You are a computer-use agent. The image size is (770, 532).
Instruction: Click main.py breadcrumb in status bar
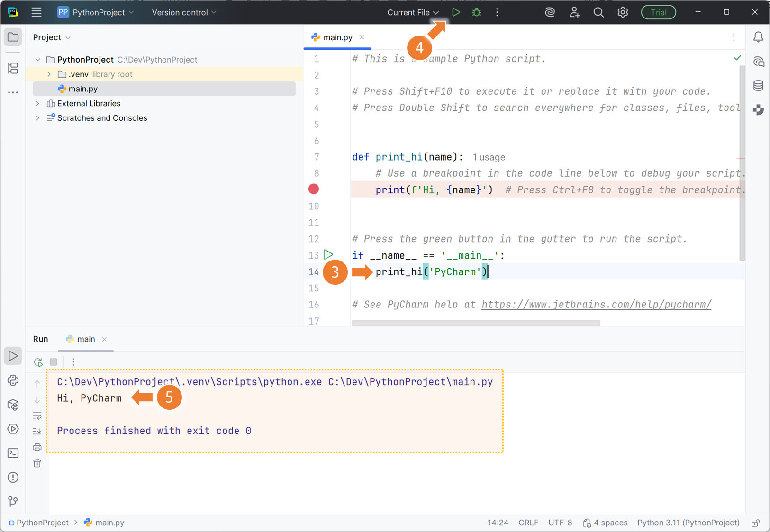(x=104, y=523)
